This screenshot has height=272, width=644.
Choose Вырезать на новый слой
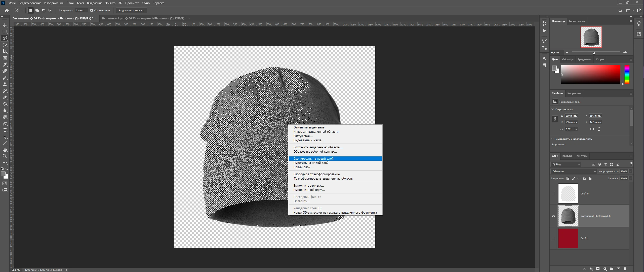pyautogui.click(x=311, y=163)
